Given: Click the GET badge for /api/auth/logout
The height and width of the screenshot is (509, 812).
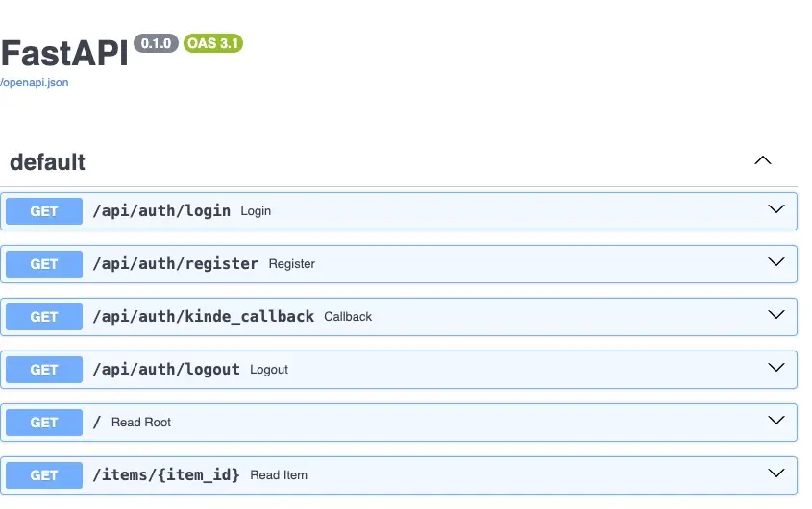Looking at the screenshot, I should click(x=44, y=370).
